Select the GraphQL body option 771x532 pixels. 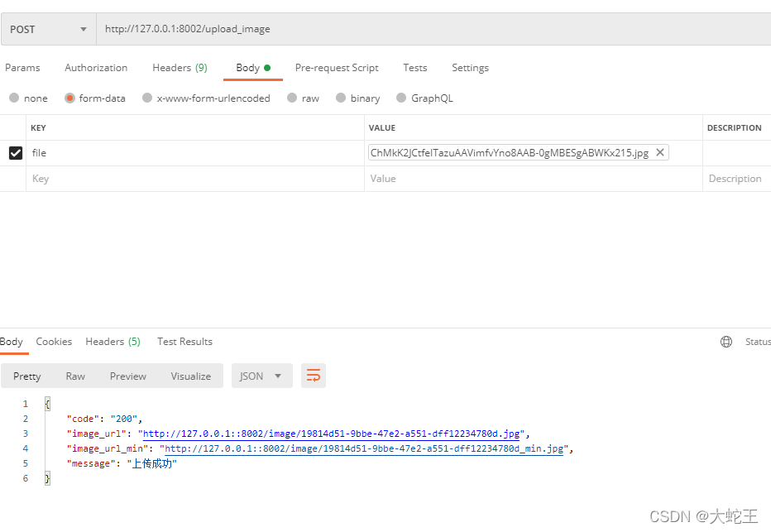pos(401,98)
